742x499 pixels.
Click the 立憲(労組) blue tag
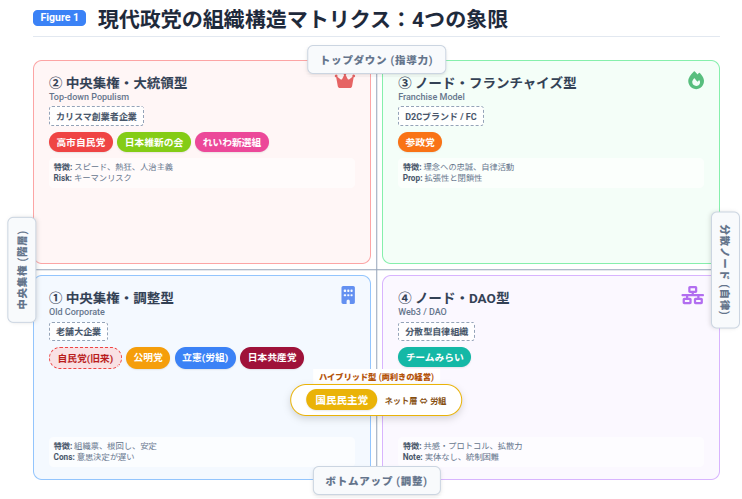point(205,358)
